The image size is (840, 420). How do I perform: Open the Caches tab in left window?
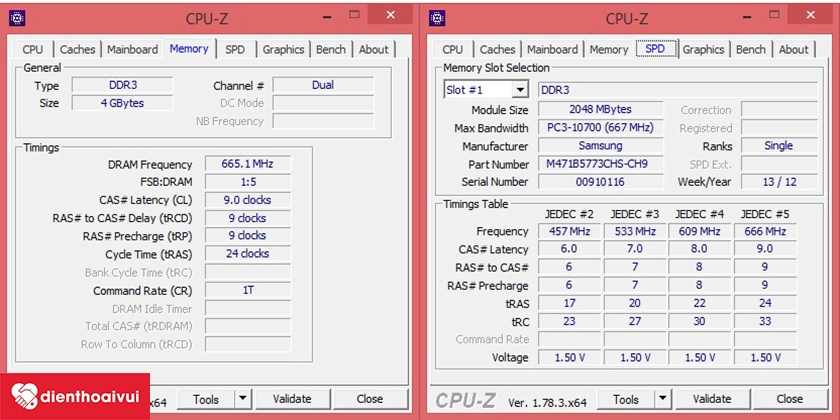coord(77,49)
